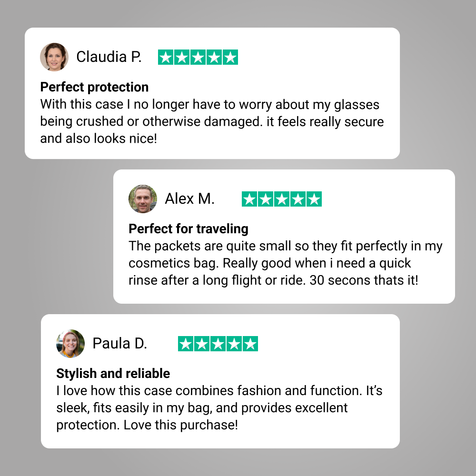
Task: Click Paula's review text about fashion and function
Action: coord(219,407)
